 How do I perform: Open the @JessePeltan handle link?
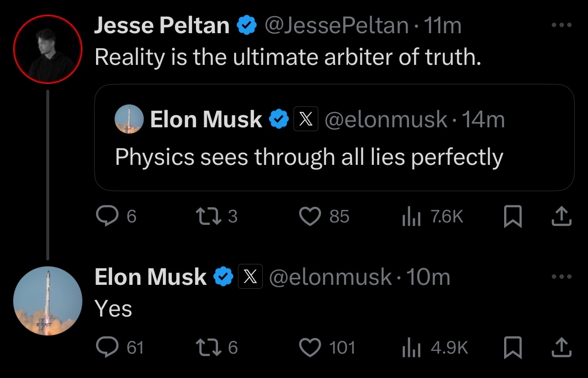tap(336, 25)
